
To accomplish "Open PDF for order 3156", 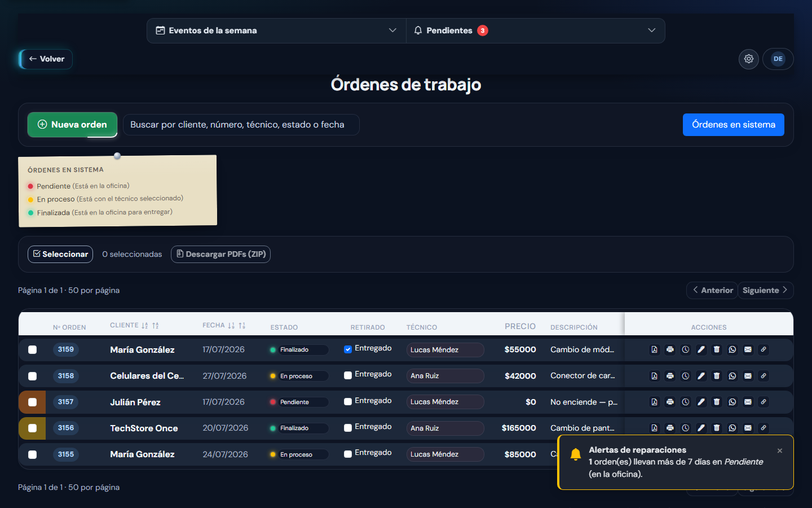I will click(654, 428).
